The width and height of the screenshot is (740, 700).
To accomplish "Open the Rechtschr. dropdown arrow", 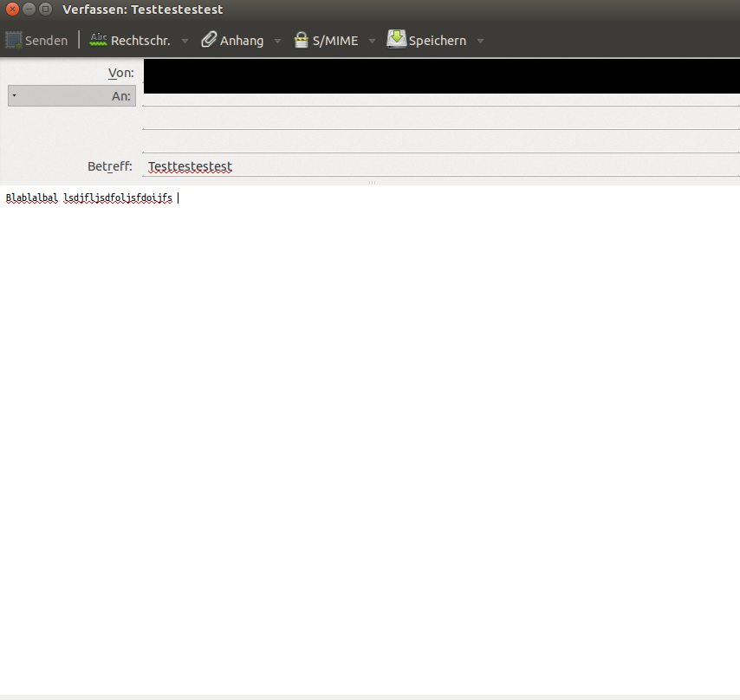I will coord(185,42).
